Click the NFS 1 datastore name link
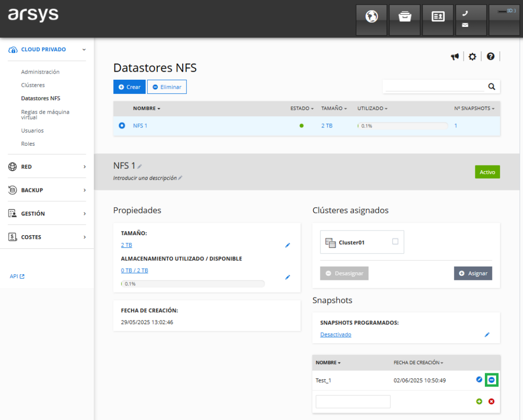523x420 pixels. coord(140,126)
